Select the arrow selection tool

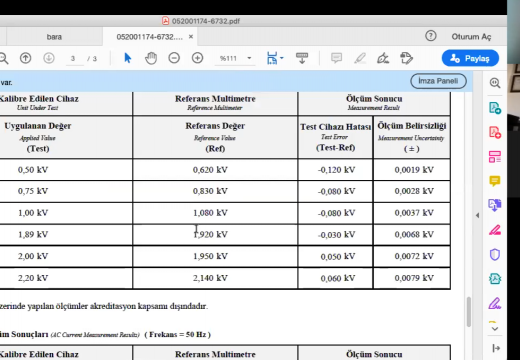click(x=127, y=58)
